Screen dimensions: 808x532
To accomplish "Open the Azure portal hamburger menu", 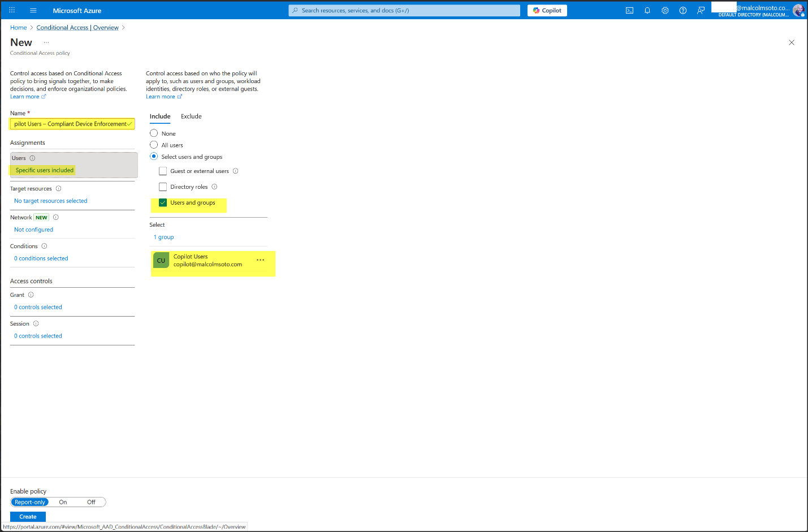I will [33, 11].
